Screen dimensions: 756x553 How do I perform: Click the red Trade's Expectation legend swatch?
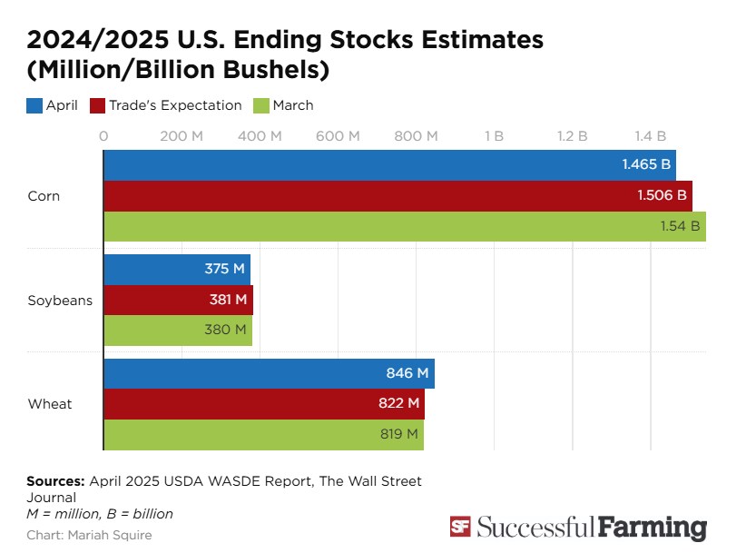[98, 105]
